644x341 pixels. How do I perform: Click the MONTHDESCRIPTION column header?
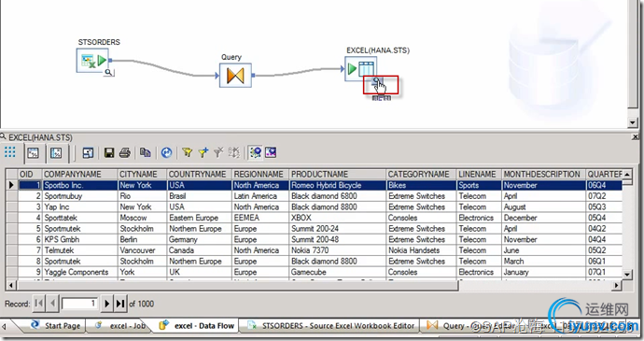pyautogui.click(x=543, y=175)
